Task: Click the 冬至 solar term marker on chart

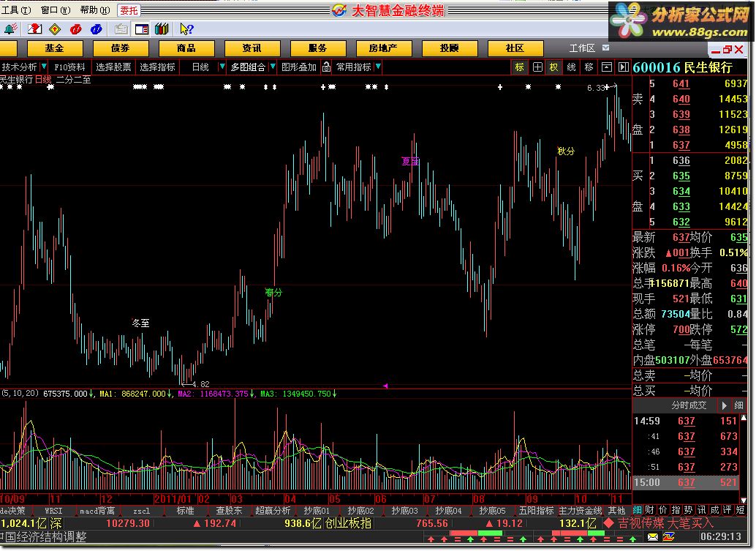Action: (141, 323)
